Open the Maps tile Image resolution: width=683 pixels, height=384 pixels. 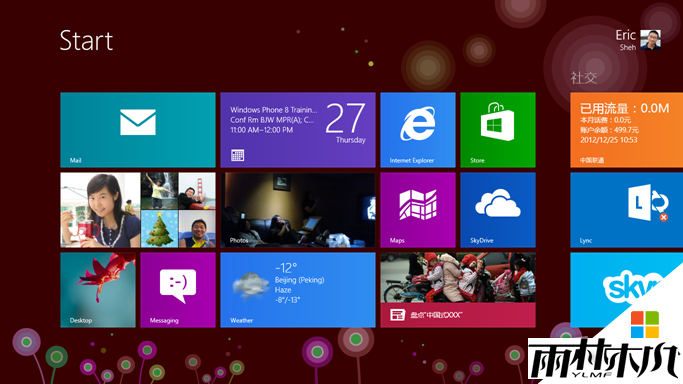[418, 210]
